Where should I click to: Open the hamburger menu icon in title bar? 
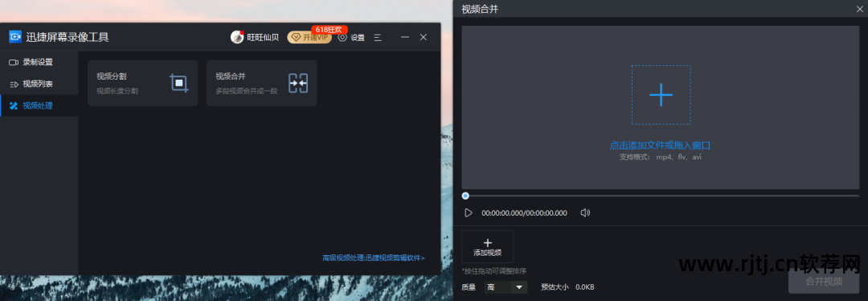coord(378,37)
